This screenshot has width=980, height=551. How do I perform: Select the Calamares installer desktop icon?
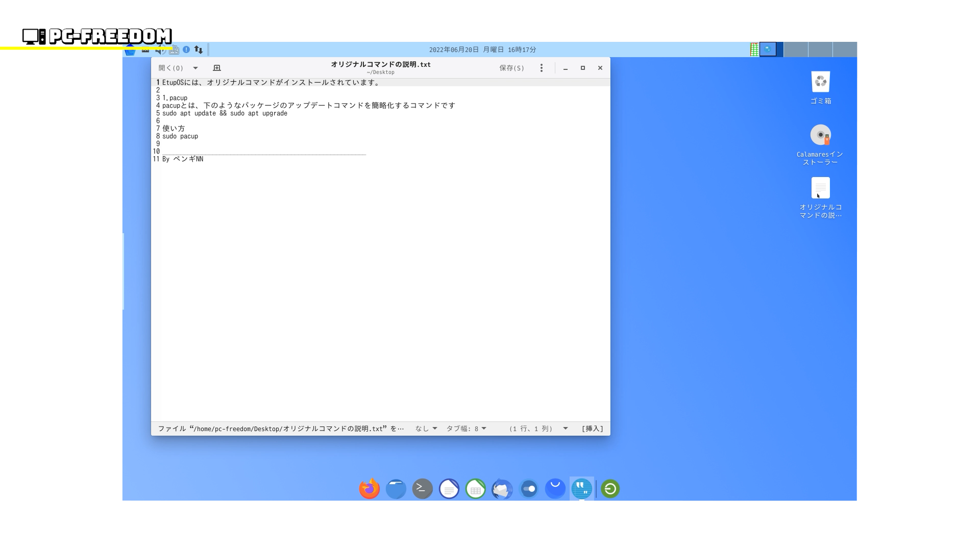coord(820,136)
